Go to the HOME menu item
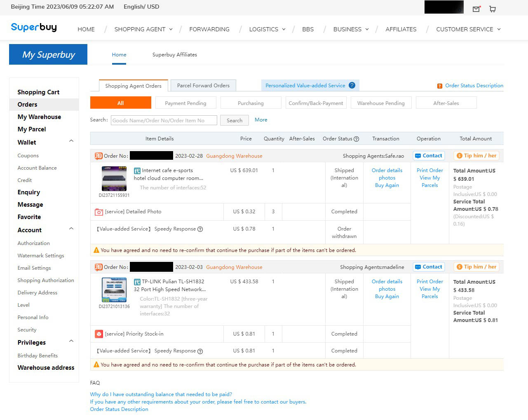The width and height of the screenshot is (528, 420). click(x=86, y=29)
